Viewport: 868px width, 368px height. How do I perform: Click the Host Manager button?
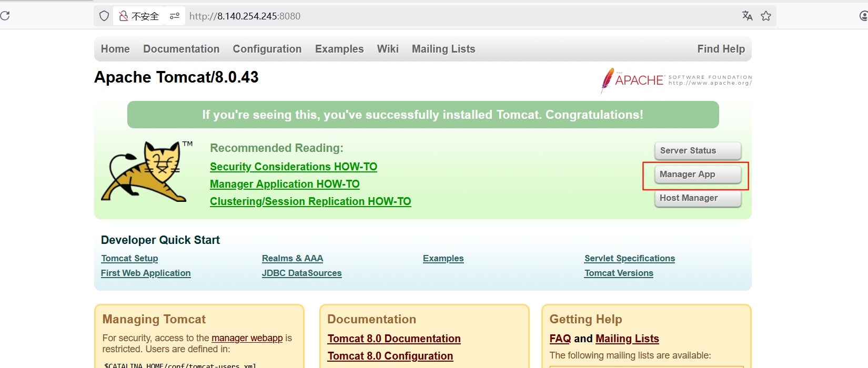coord(698,198)
